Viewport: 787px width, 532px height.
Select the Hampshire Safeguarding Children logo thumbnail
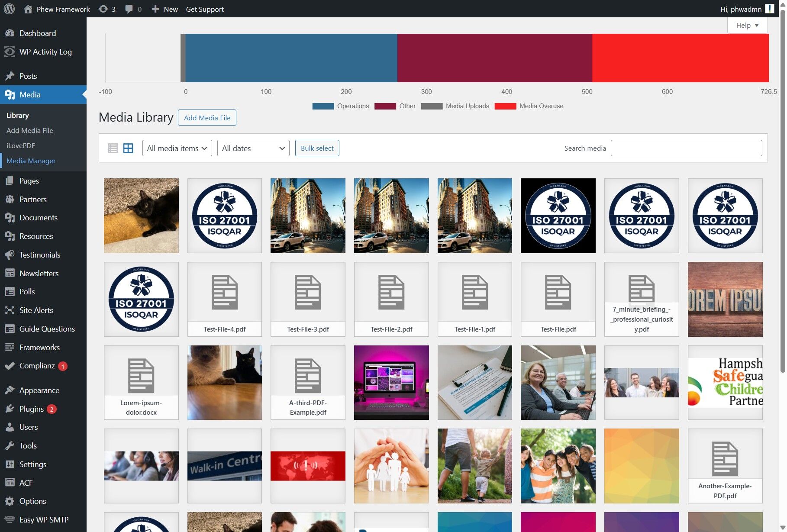pyautogui.click(x=725, y=383)
